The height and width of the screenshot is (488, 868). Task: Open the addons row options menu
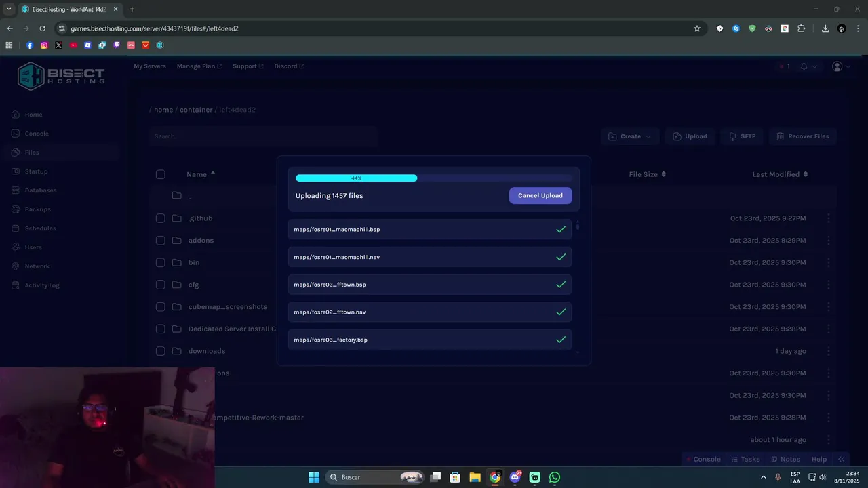(x=828, y=240)
